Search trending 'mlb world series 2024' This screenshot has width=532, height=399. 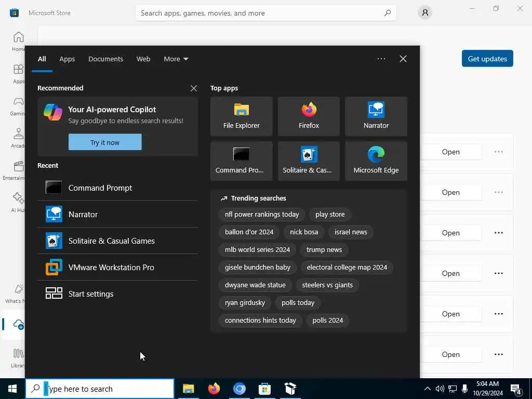257,250
